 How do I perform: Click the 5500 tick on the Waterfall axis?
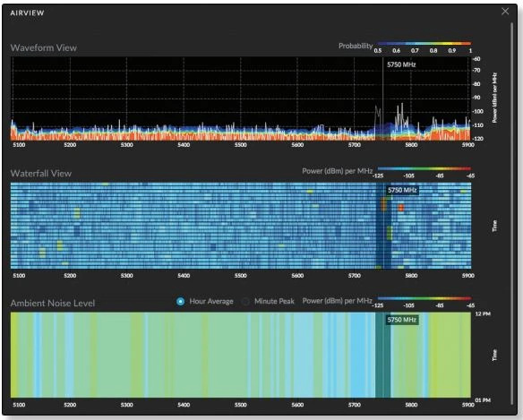coord(241,276)
